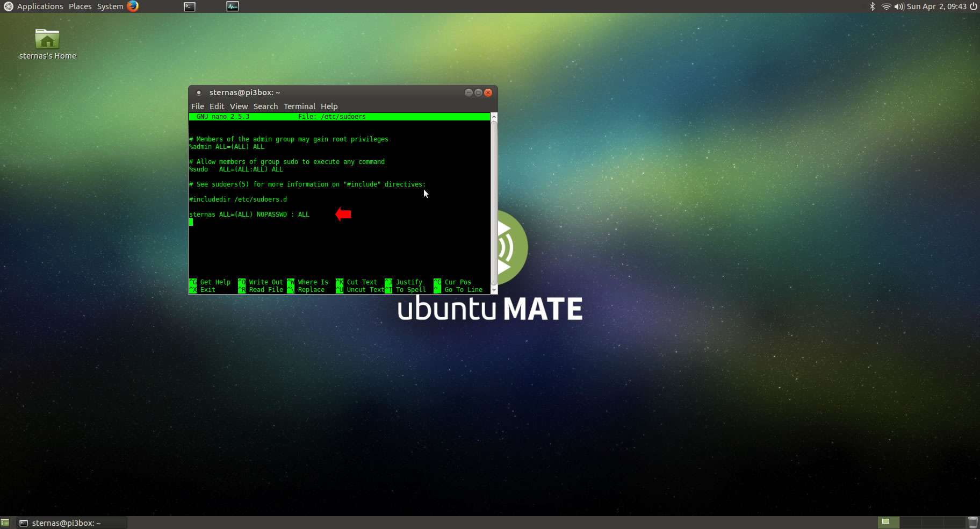Click terminal scrollbar down arrow
Viewport: 980px width, 529px height.
[494, 290]
